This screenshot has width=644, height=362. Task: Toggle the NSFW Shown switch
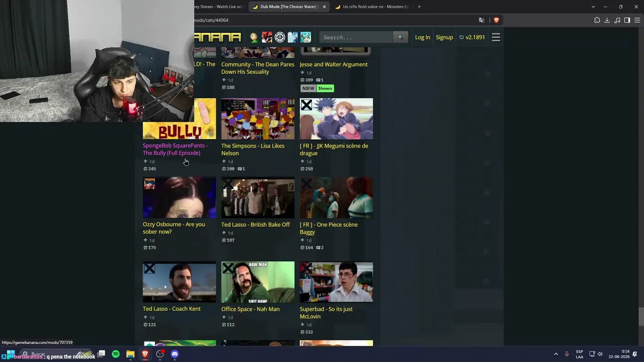pos(325,88)
